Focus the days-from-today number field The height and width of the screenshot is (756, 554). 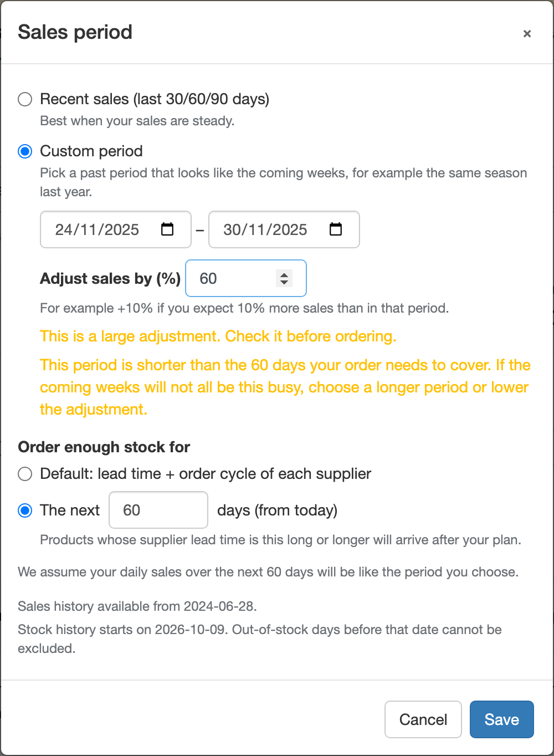158,510
